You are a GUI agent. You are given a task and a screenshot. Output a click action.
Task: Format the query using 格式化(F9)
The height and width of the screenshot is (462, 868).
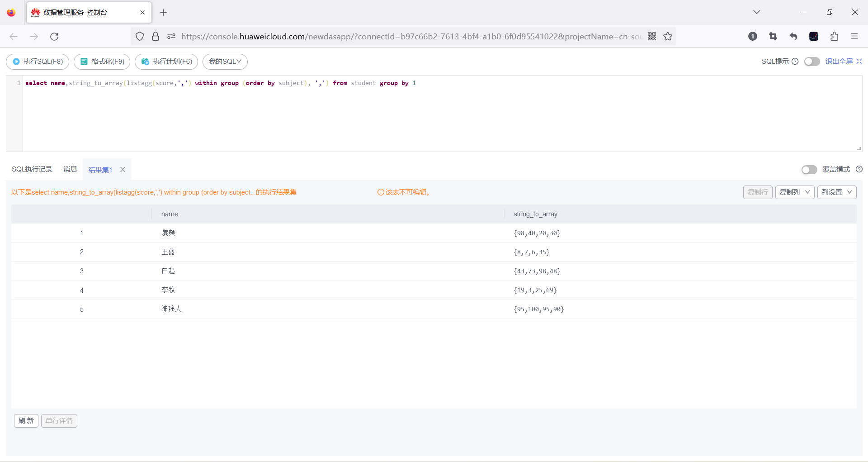[x=102, y=62]
